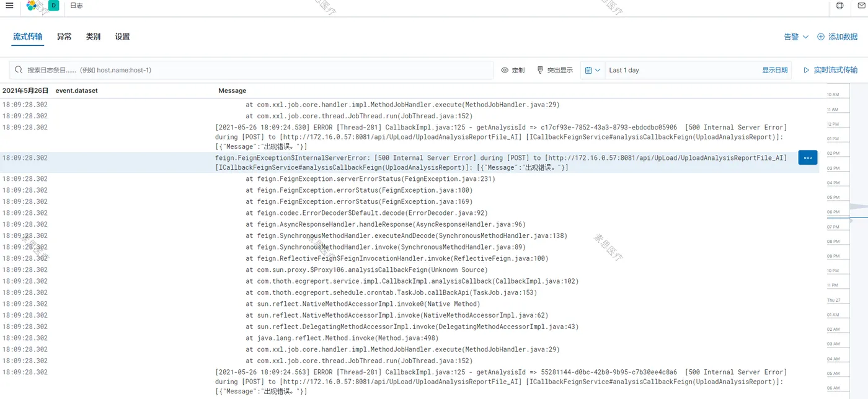
Task: Open the row actions ellipsis button
Action: (807, 157)
